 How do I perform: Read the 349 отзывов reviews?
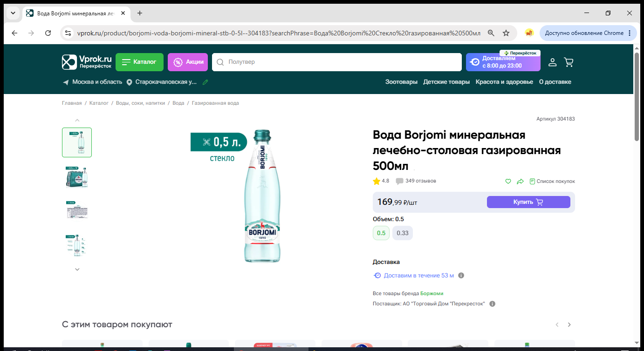tap(421, 181)
